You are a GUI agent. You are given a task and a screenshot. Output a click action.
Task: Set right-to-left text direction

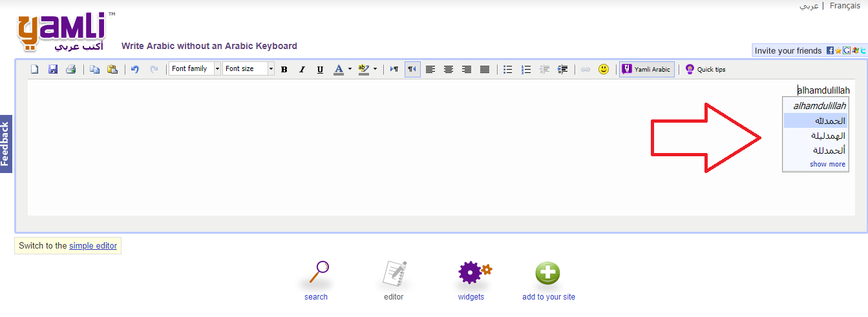click(x=412, y=69)
